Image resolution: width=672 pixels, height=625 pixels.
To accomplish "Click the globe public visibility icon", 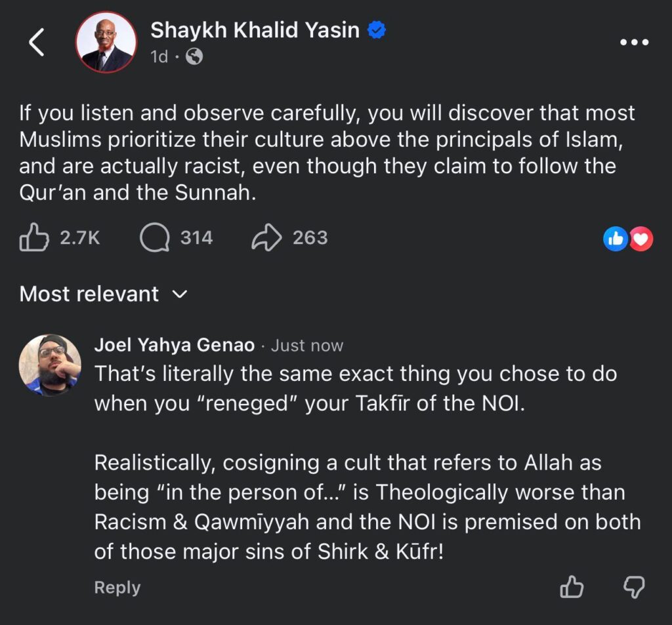I will tap(194, 57).
